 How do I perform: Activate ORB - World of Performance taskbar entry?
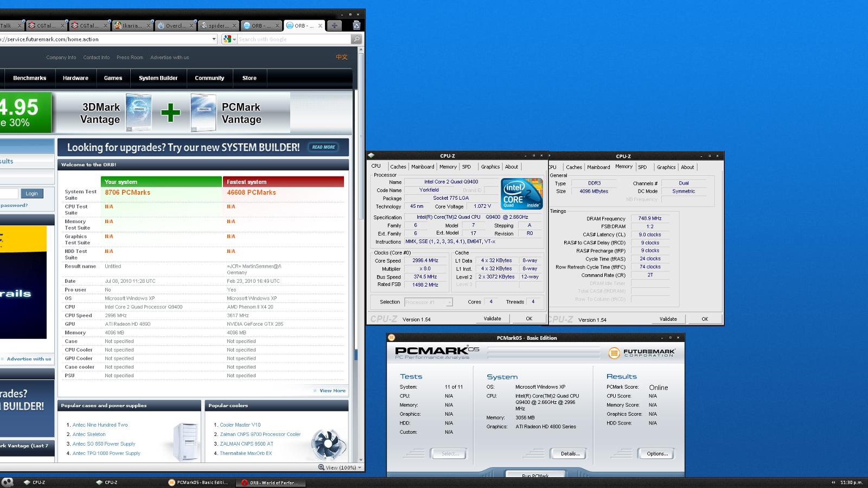point(270,482)
